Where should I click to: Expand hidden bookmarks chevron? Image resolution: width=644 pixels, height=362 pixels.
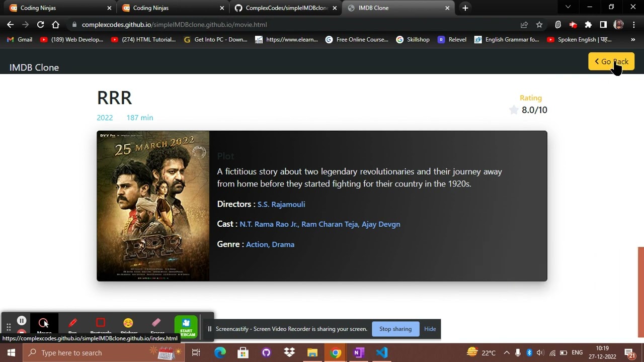633,39
